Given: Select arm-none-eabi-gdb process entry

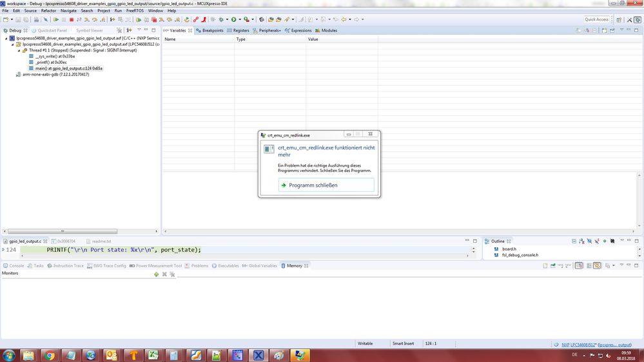Looking at the screenshot, I should pyautogui.click(x=52, y=75).
